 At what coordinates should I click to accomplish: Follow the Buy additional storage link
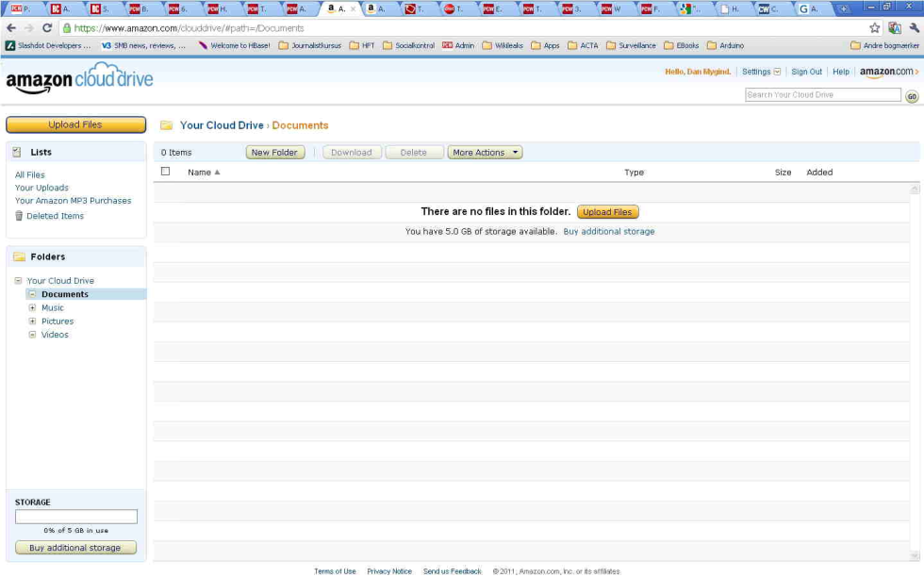coord(608,231)
